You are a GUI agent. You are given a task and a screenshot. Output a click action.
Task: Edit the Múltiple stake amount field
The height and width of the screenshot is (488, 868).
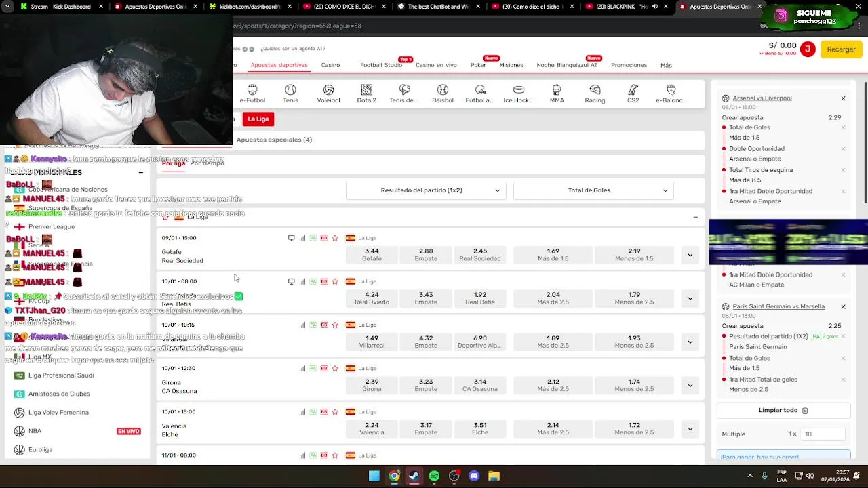pyautogui.click(x=823, y=434)
